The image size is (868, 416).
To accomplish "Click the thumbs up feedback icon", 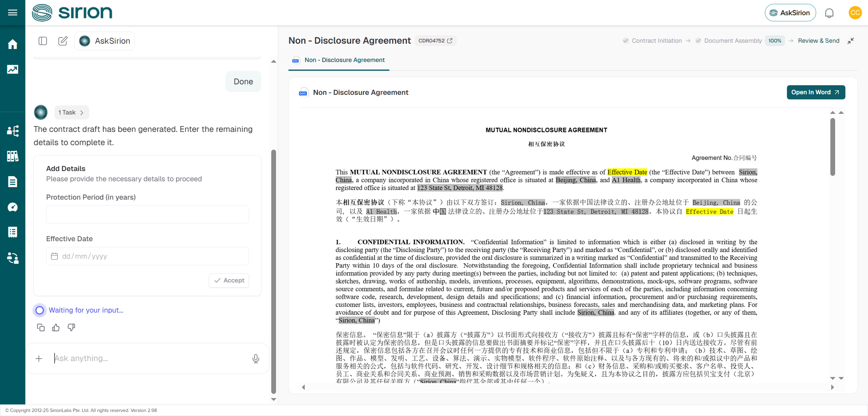I will 56,327.
